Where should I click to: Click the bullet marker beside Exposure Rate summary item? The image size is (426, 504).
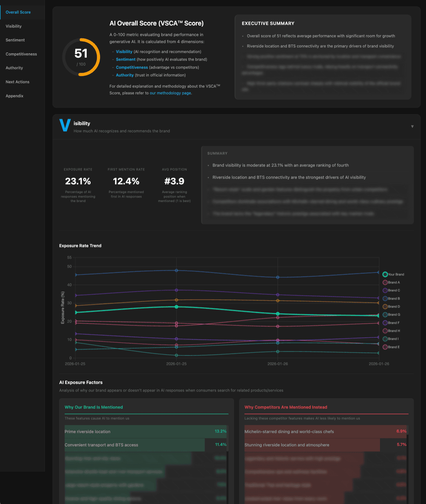pyautogui.click(x=208, y=165)
